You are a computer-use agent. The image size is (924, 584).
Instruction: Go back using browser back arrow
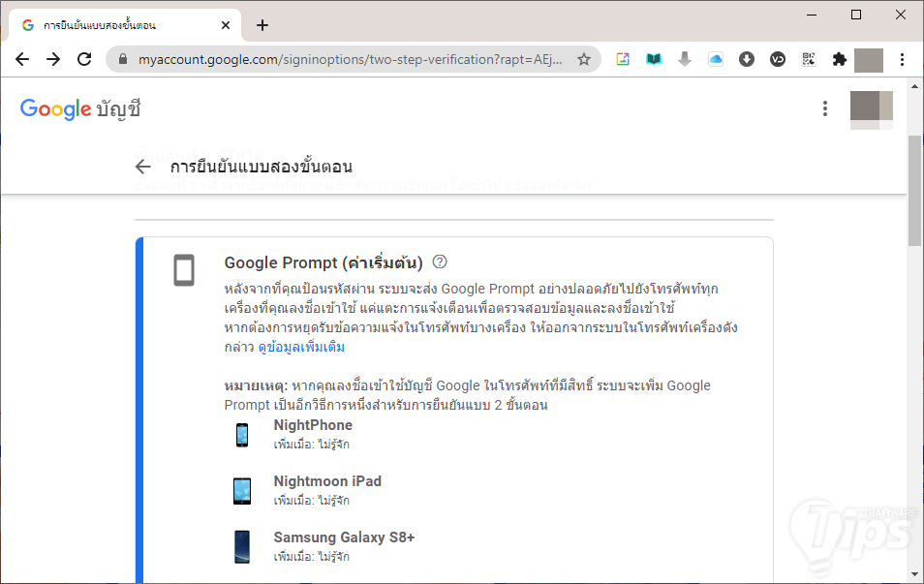22,59
